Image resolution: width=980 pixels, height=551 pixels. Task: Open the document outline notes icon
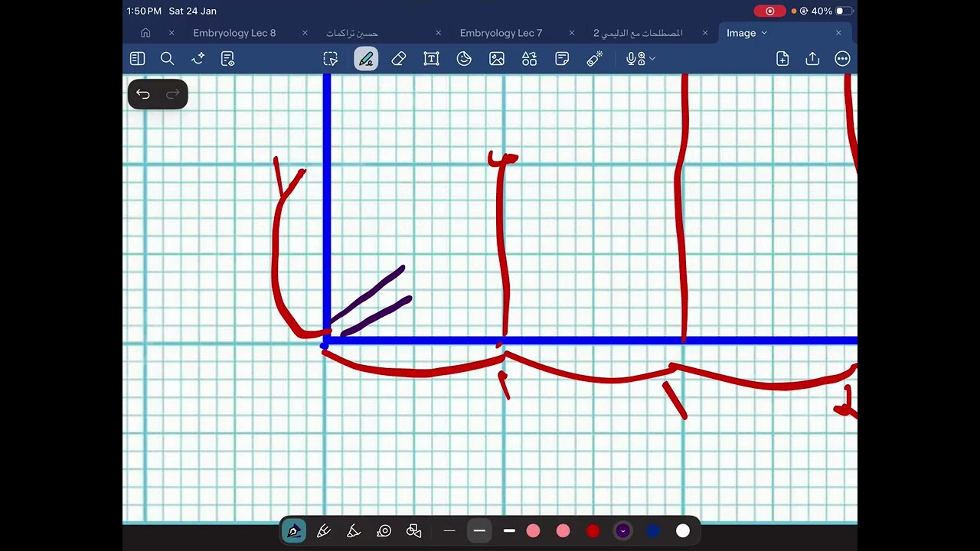click(227, 59)
